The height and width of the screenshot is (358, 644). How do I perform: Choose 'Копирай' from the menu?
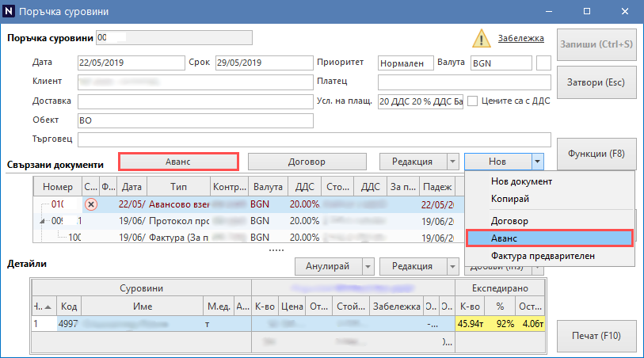click(510, 199)
